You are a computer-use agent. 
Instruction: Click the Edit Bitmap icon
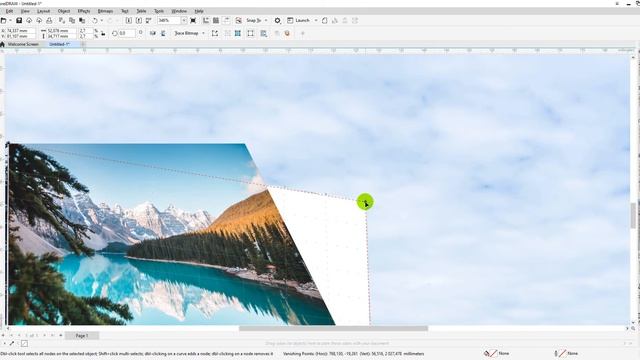pos(215,33)
